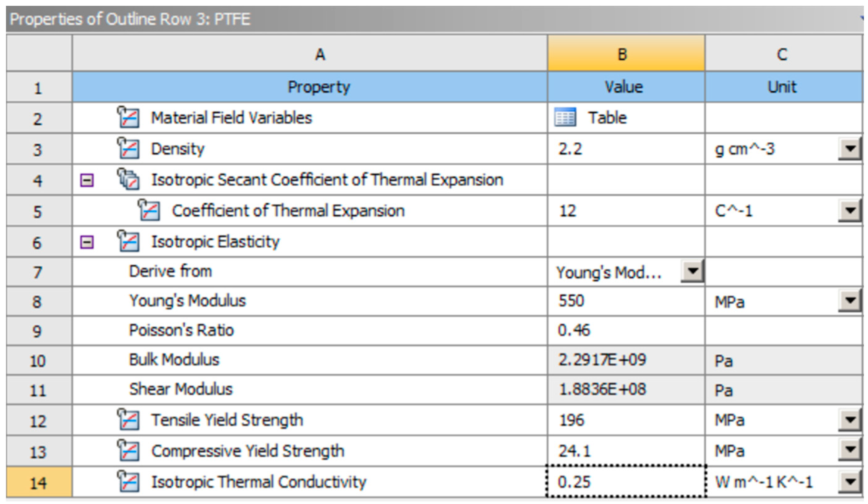Click the Density property icon
The height and width of the screenshot is (504, 868).
tap(128, 148)
